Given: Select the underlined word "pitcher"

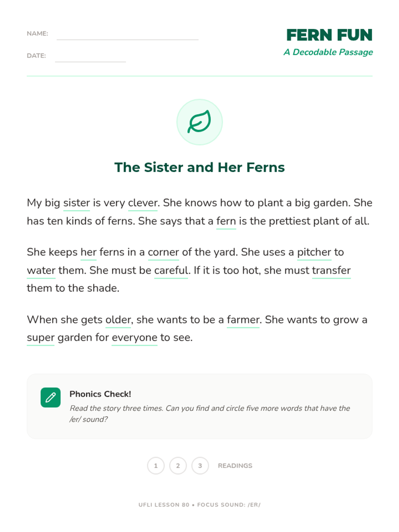Looking at the screenshot, I should [314, 252].
